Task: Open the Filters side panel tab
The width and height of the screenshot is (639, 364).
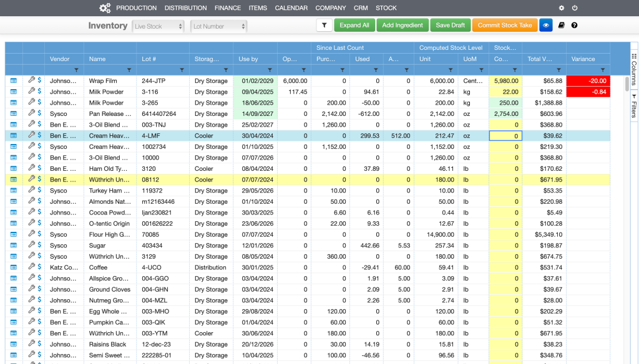Action: pos(634,106)
